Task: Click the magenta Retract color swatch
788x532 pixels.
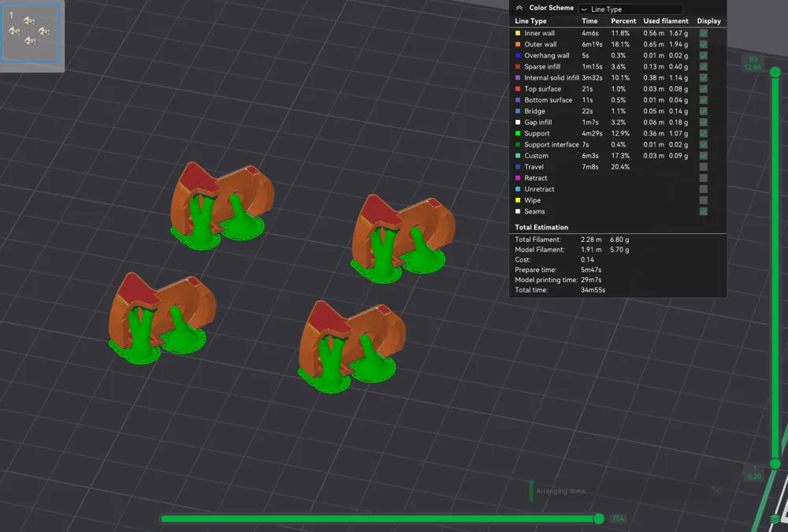Action: click(x=518, y=178)
